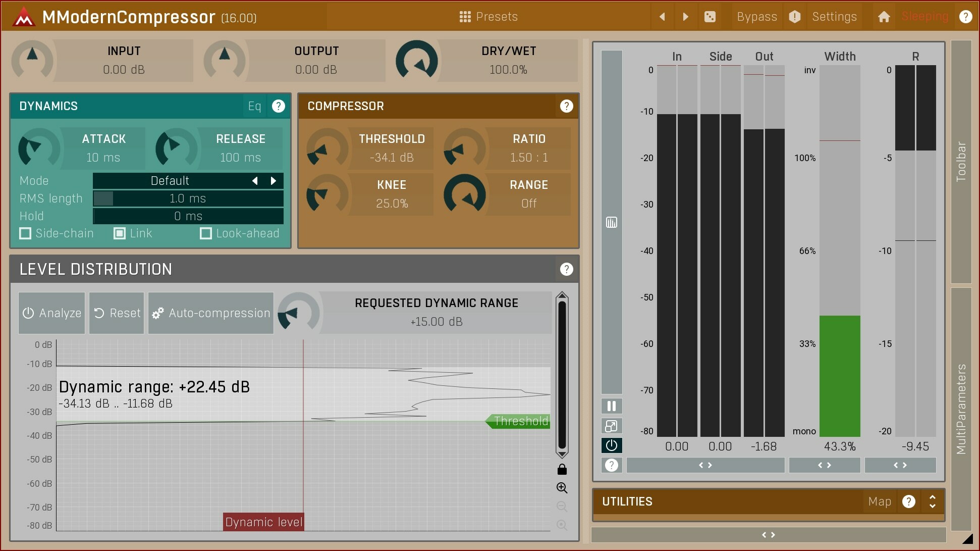Click the lock icon beside the level distribution scrollbar
This screenshot has height=551, width=980.
(x=562, y=469)
